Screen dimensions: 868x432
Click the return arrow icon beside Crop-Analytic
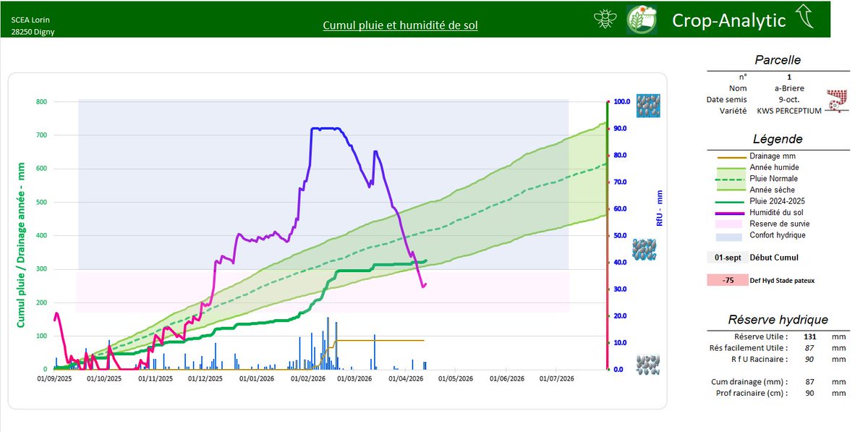(804, 17)
